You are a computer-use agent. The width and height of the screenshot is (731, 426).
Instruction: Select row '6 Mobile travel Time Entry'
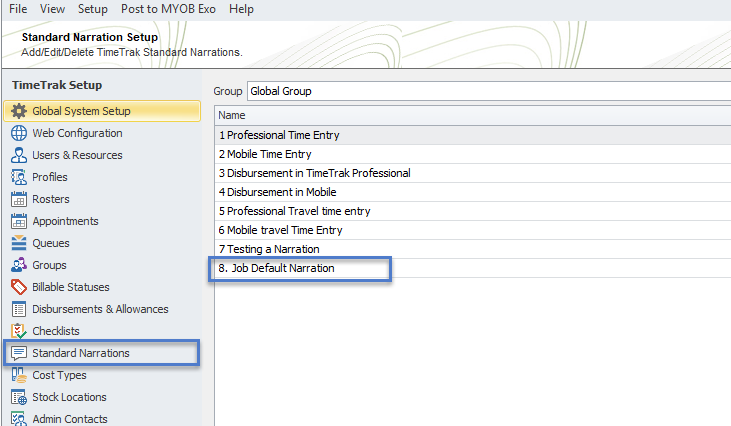[473, 230]
